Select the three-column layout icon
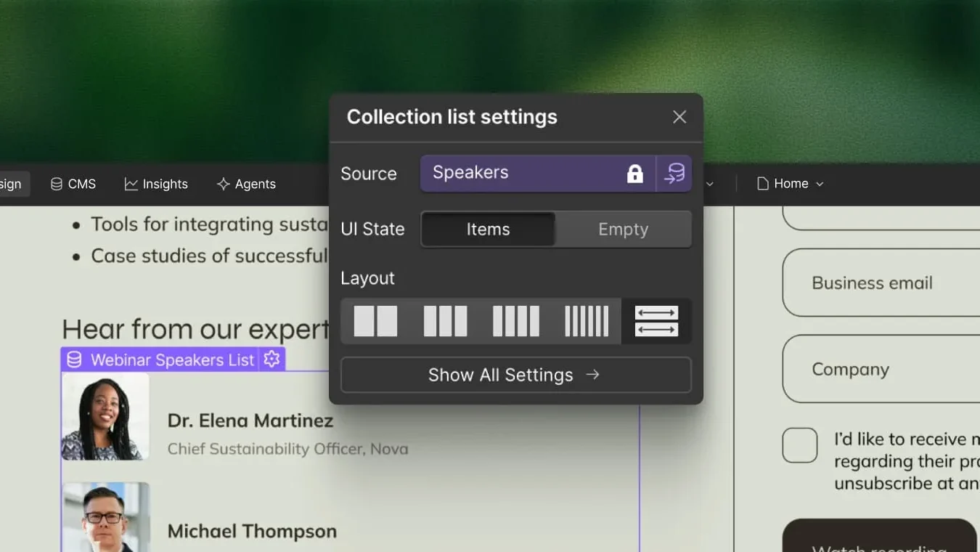Screen dimensions: 980x552 pos(445,321)
